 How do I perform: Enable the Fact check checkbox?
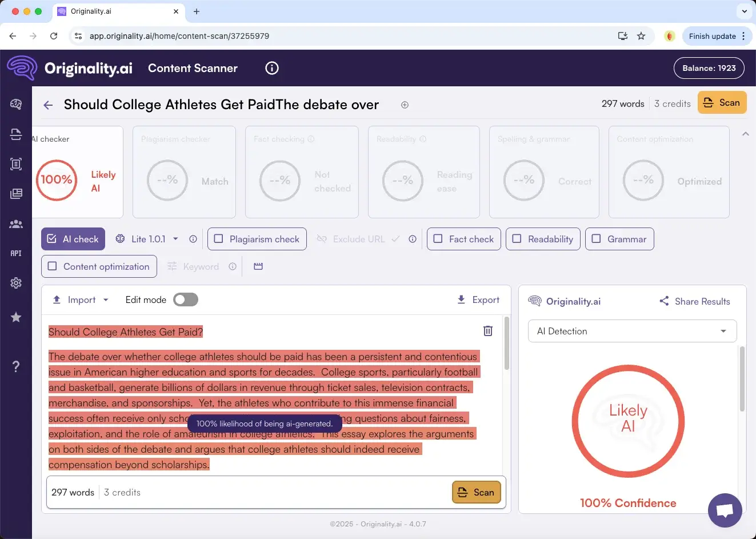438,239
